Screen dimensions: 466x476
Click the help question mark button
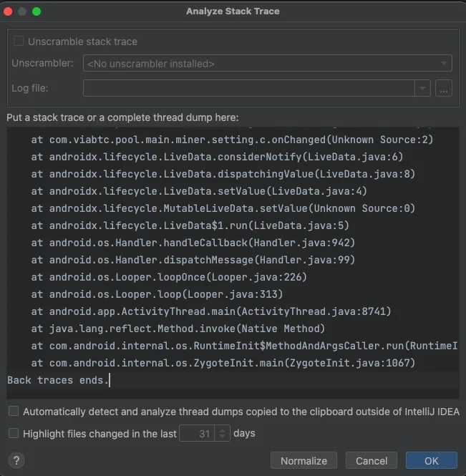tap(16, 460)
